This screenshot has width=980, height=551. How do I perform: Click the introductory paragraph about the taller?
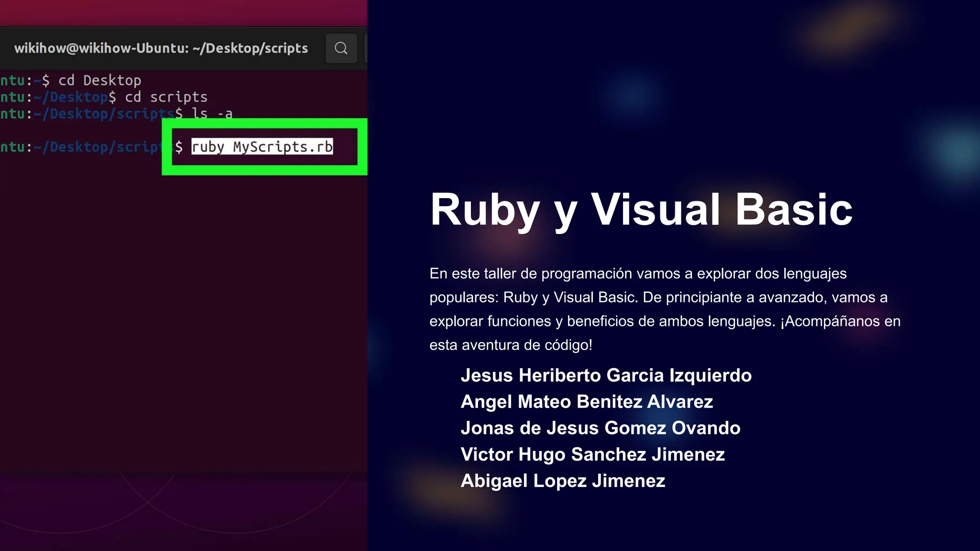pyautogui.click(x=664, y=298)
